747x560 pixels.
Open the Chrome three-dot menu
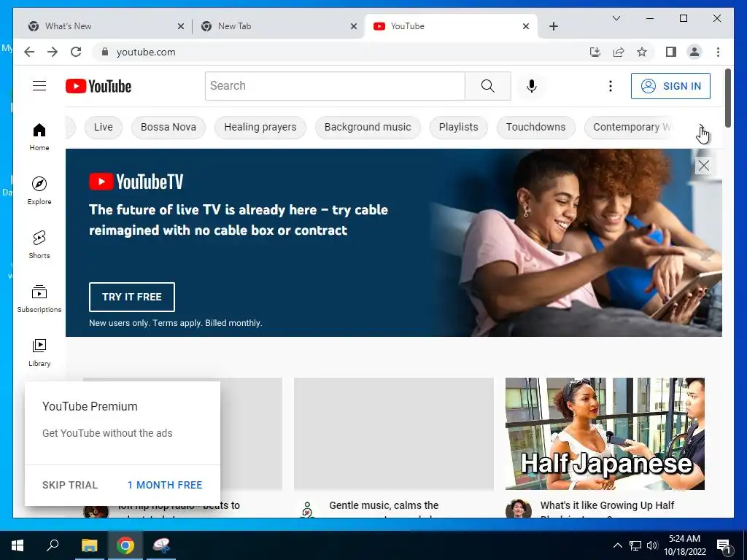[718, 52]
